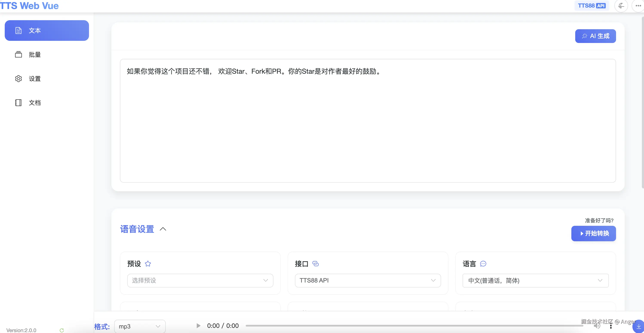Open the 选择预设 dropdown

pos(200,281)
